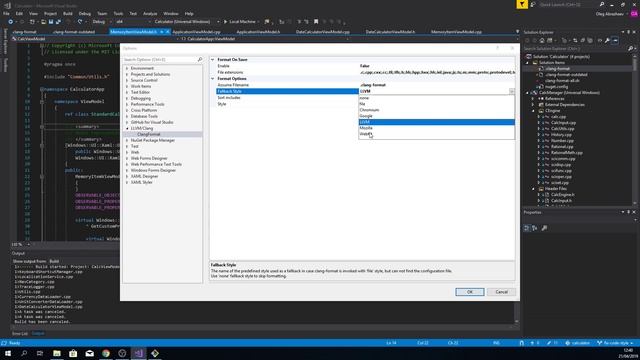
Task: Select nuget.config in Solution Explorer
Action: (x=556, y=87)
